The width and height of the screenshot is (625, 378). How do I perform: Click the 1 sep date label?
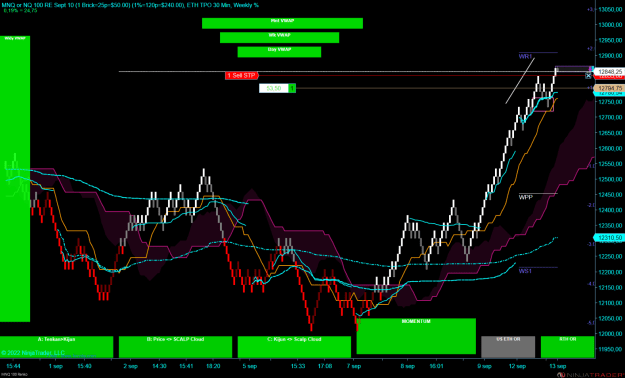pos(55,366)
